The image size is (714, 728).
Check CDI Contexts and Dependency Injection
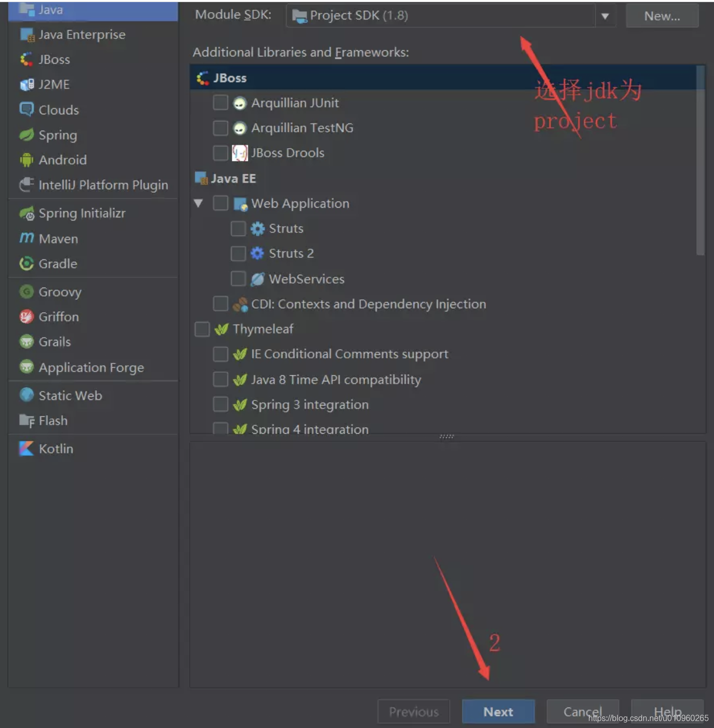pyautogui.click(x=221, y=304)
